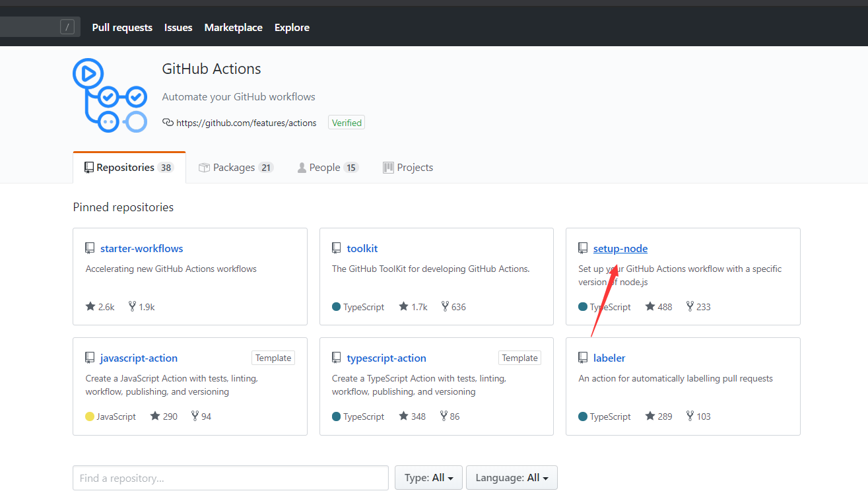
Task: Click the TypeScript language dot on toolkit card
Action: [x=337, y=307]
